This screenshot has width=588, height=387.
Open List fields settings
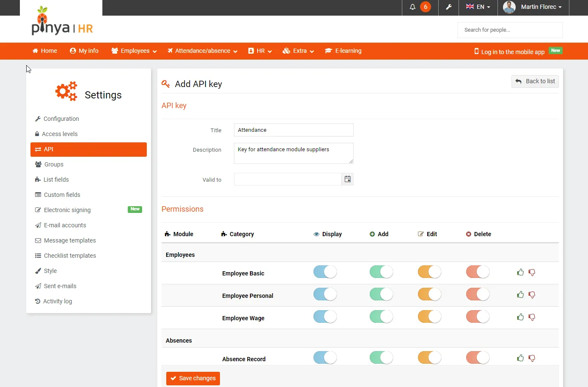click(88, 180)
